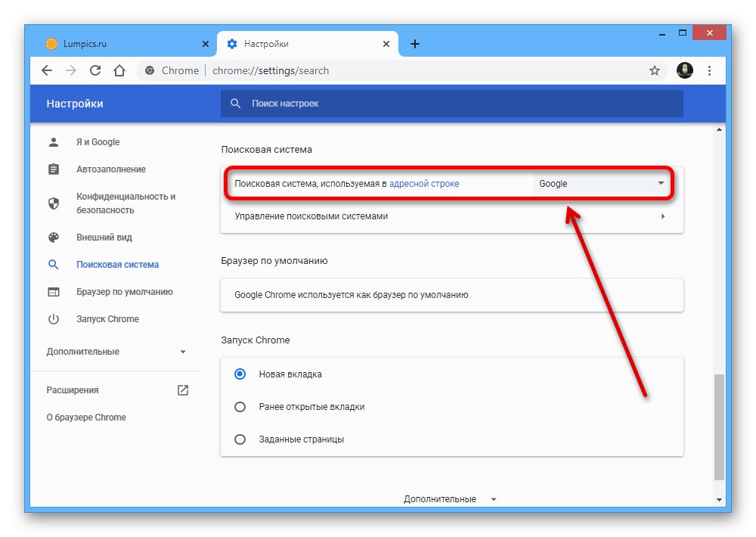Click the window icon for Браузер по умолчанию

tap(54, 292)
